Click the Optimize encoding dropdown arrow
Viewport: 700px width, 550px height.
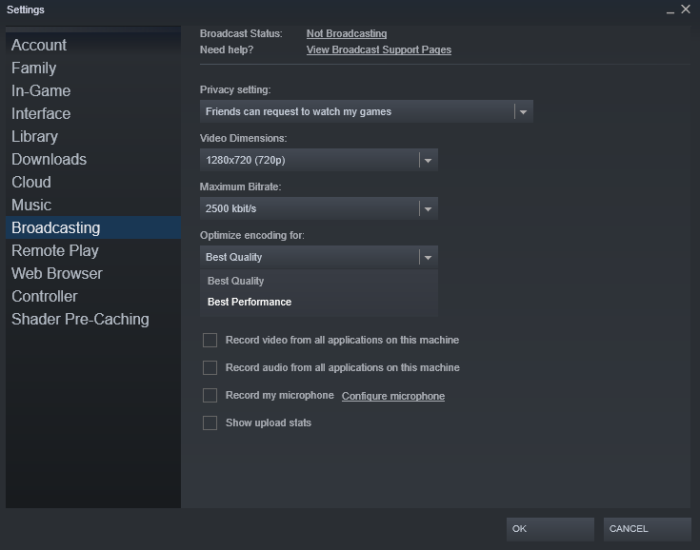click(428, 258)
